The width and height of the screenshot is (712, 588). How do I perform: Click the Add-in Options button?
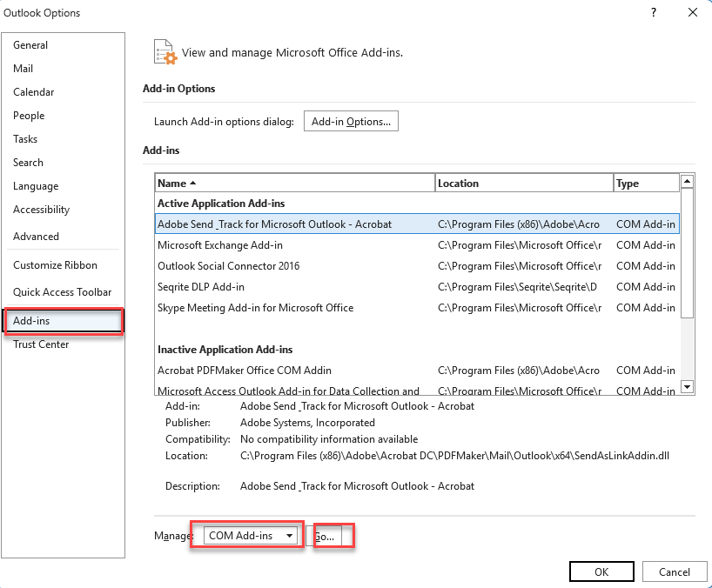pos(351,121)
